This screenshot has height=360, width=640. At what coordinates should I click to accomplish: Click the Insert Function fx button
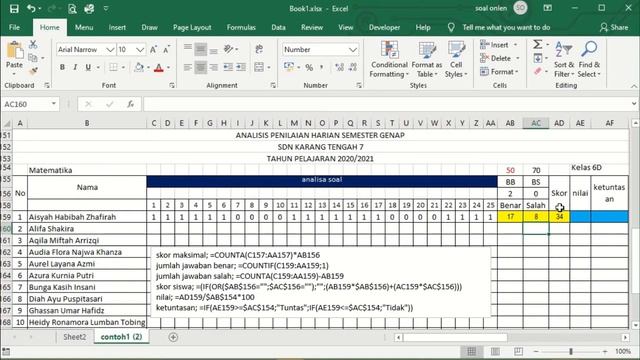(130, 104)
